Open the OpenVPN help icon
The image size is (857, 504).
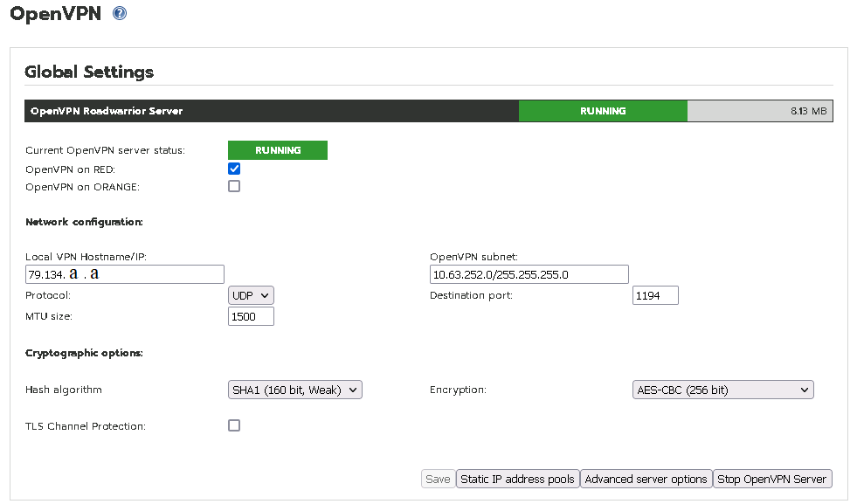pyautogui.click(x=120, y=13)
